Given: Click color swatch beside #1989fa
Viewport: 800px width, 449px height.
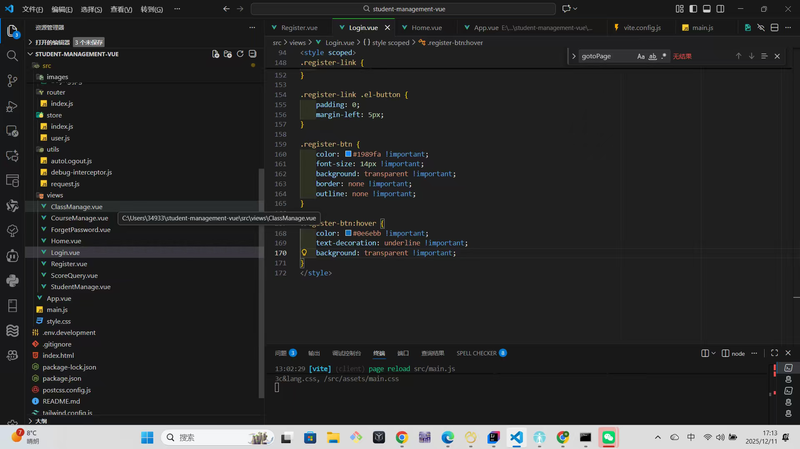Looking at the screenshot, I should point(347,154).
